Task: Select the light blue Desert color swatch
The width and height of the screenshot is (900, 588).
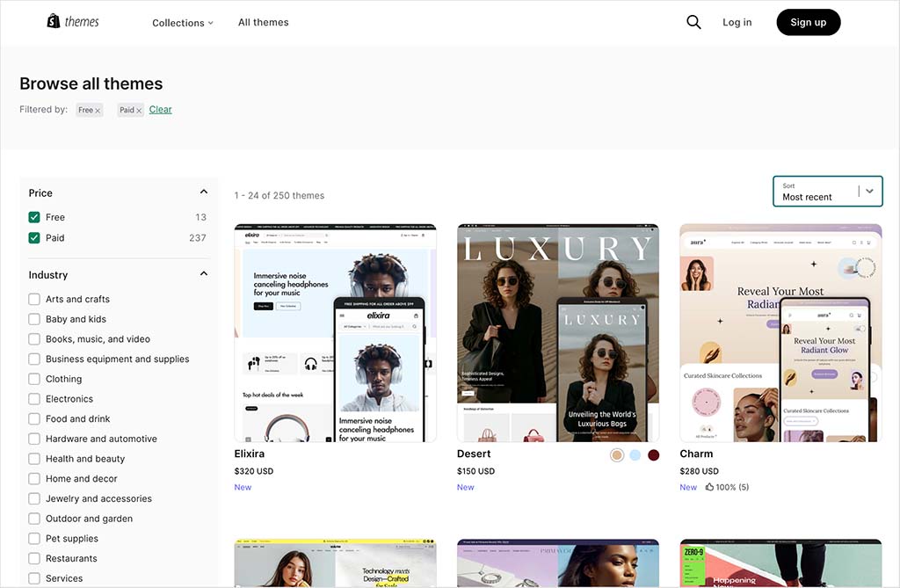Action: pyautogui.click(x=635, y=455)
